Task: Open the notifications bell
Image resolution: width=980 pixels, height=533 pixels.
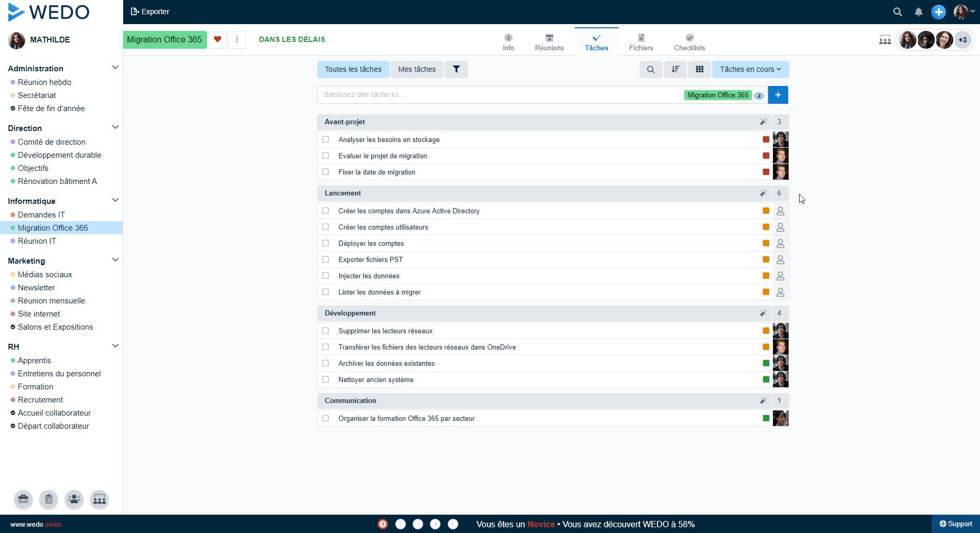Action: 919,12
